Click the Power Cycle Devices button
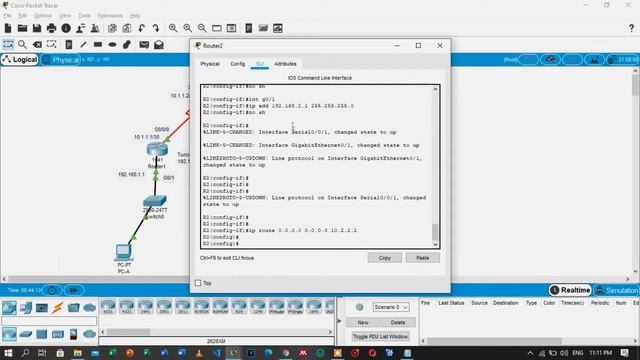The image size is (640, 360). click(x=52, y=290)
